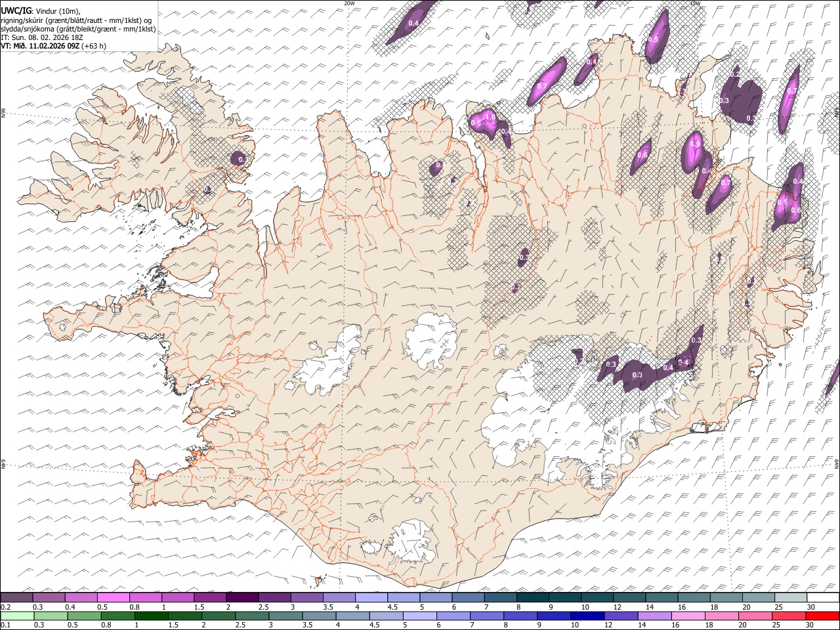The image size is (840, 630).
Task: Pick the 2.5 grey-green swatch in lower legend row
Action: pos(252,616)
